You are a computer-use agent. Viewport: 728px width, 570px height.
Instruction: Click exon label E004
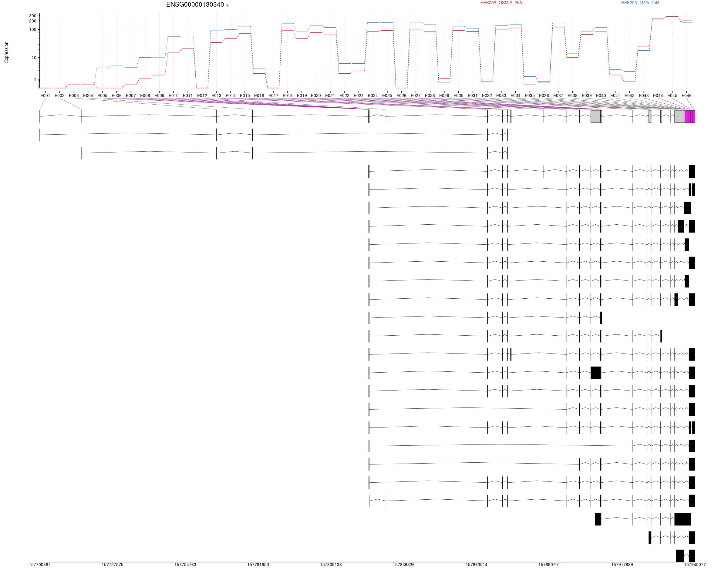pos(88,96)
